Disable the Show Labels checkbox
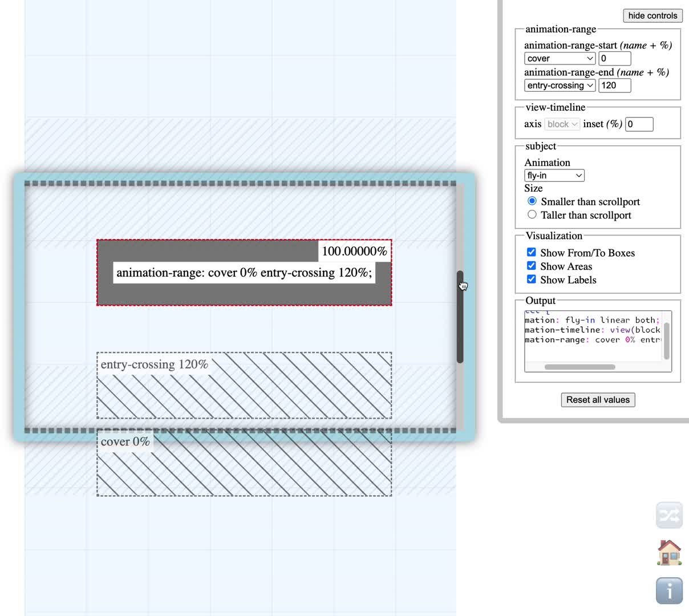This screenshot has width=689, height=616. click(x=531, y=279)
